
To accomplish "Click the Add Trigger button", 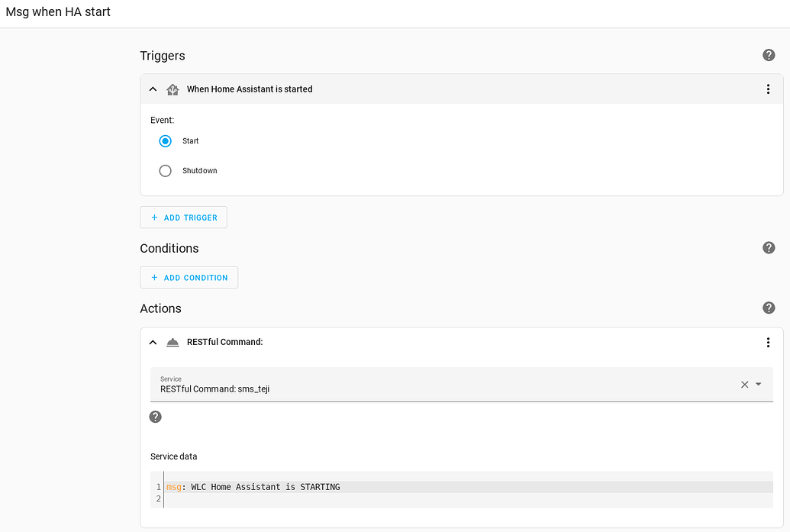I will 183,217.
